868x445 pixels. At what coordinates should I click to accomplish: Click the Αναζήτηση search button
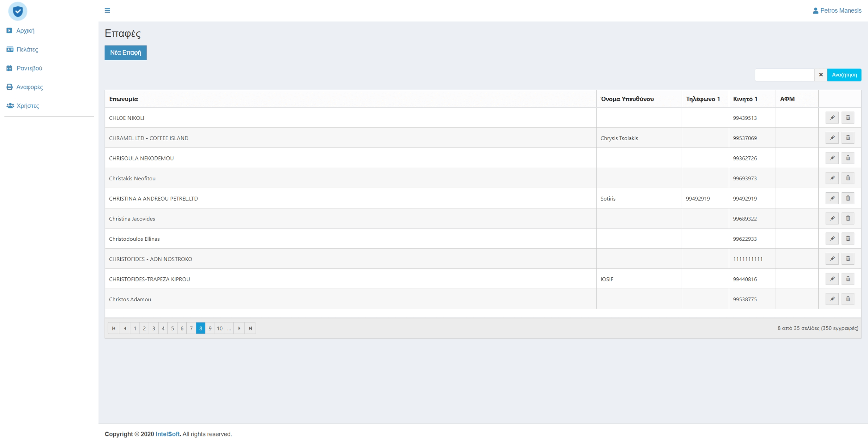click(x=844, y=75)
